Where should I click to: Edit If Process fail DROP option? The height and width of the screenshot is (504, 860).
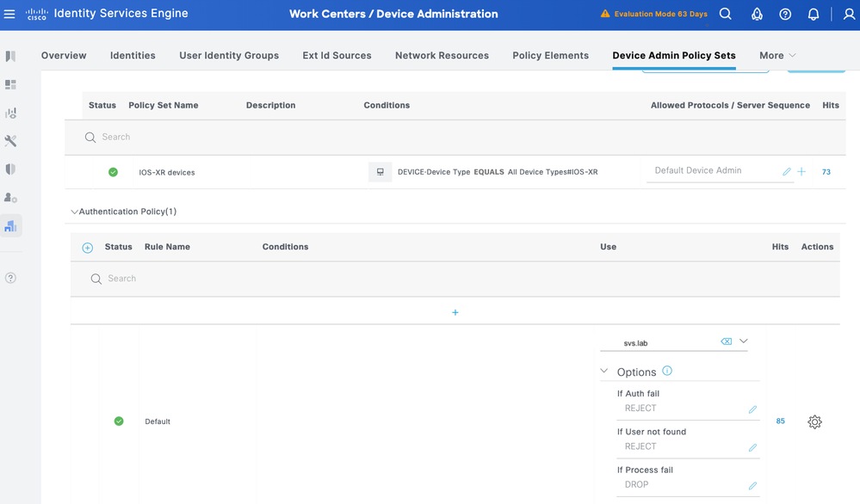click(752, 485)
